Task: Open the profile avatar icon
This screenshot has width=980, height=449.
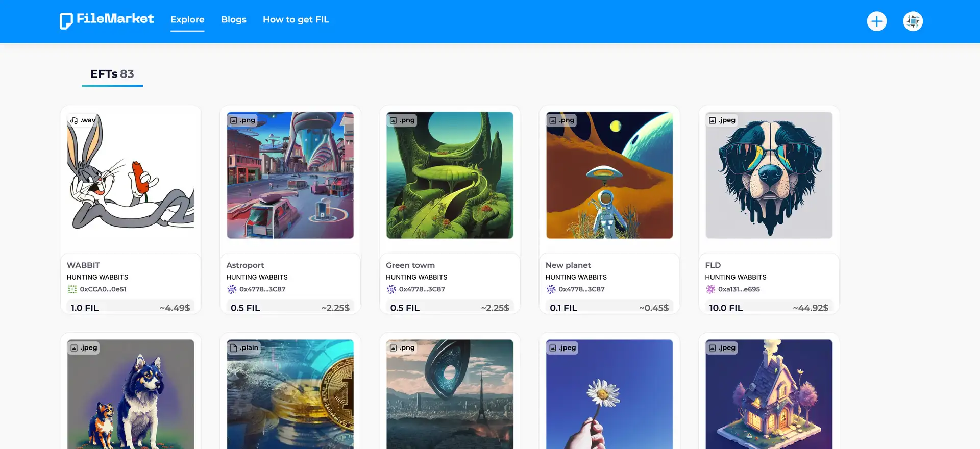Action: [913, 21]
